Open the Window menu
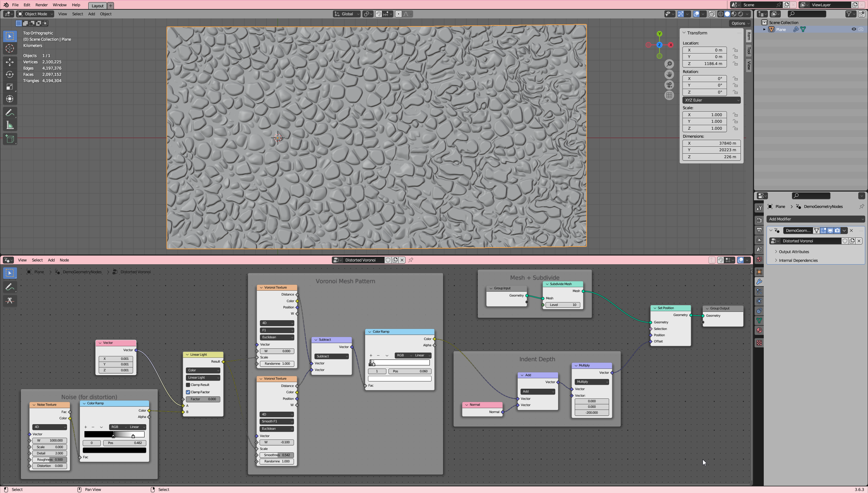868x493 pixels. (x=59, y=5)
